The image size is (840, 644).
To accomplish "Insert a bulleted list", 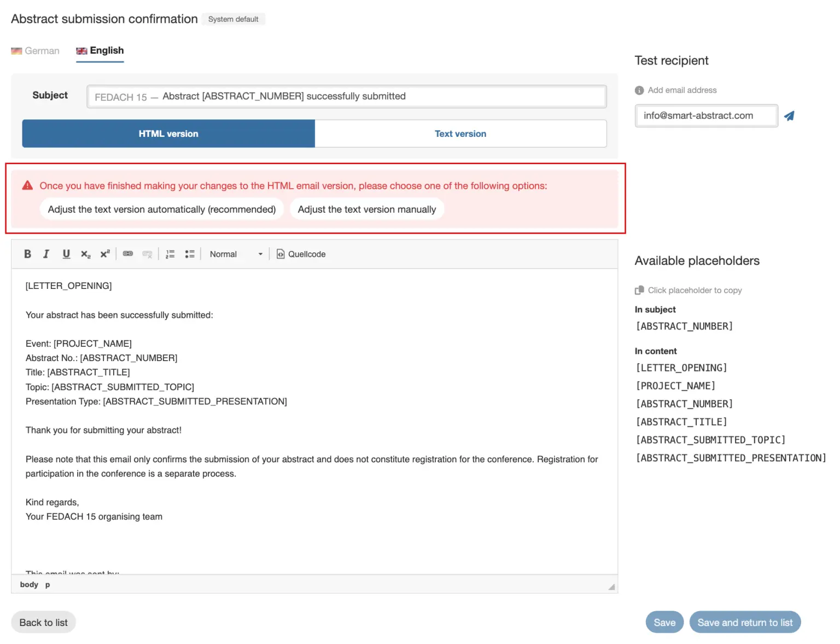I will (x=190, y=254).
